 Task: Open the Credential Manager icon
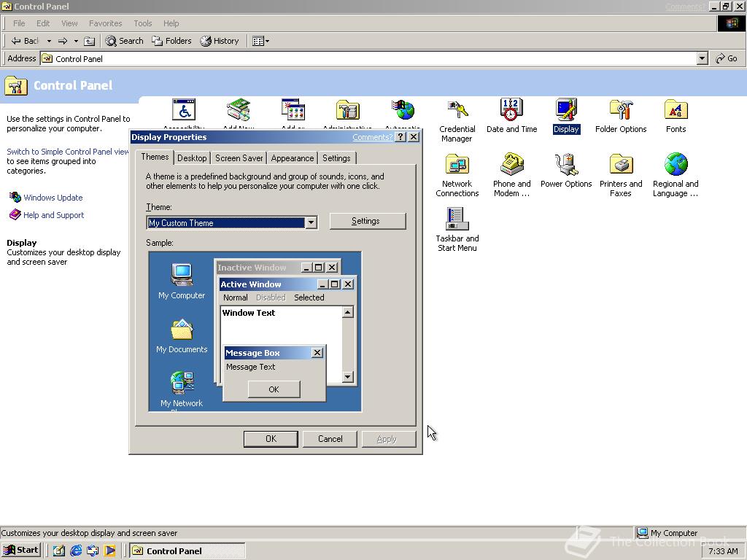pos(457,121)
